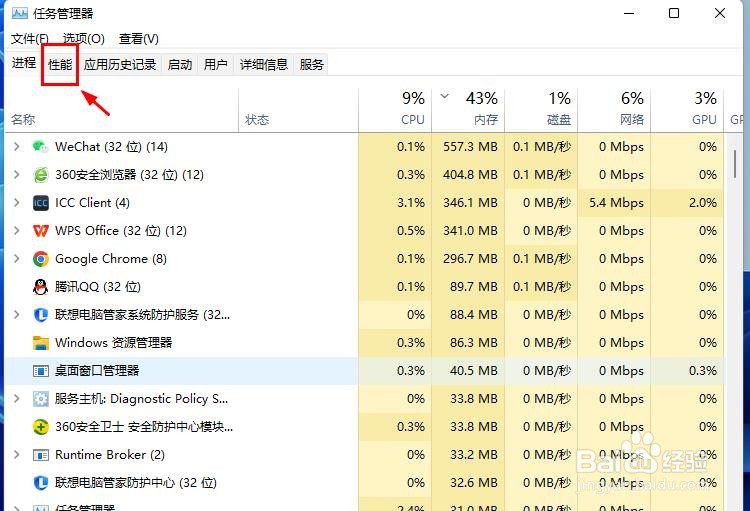Click the WeChat process icon
This screenshot has height=511, width=750.
40,147
